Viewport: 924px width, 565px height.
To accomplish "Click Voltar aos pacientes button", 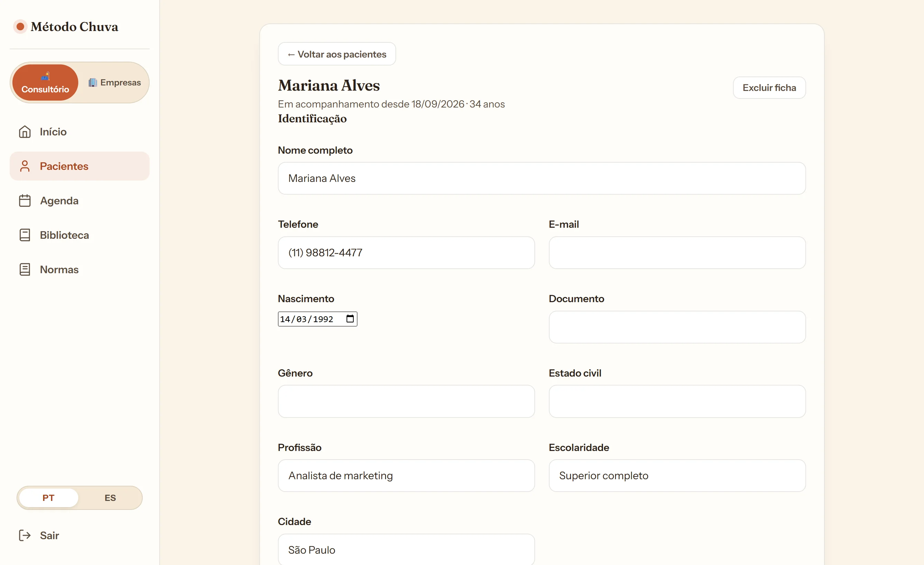I will tap(337, 54).
